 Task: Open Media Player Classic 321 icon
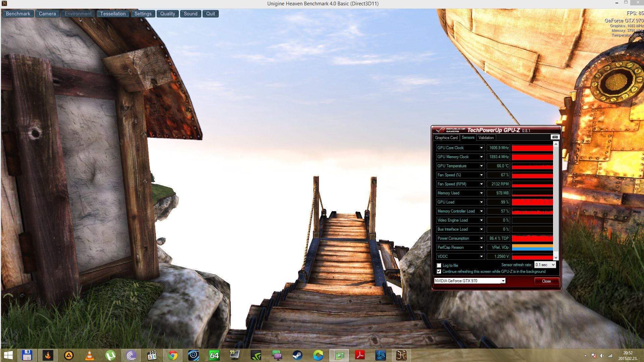pos(152,355)
